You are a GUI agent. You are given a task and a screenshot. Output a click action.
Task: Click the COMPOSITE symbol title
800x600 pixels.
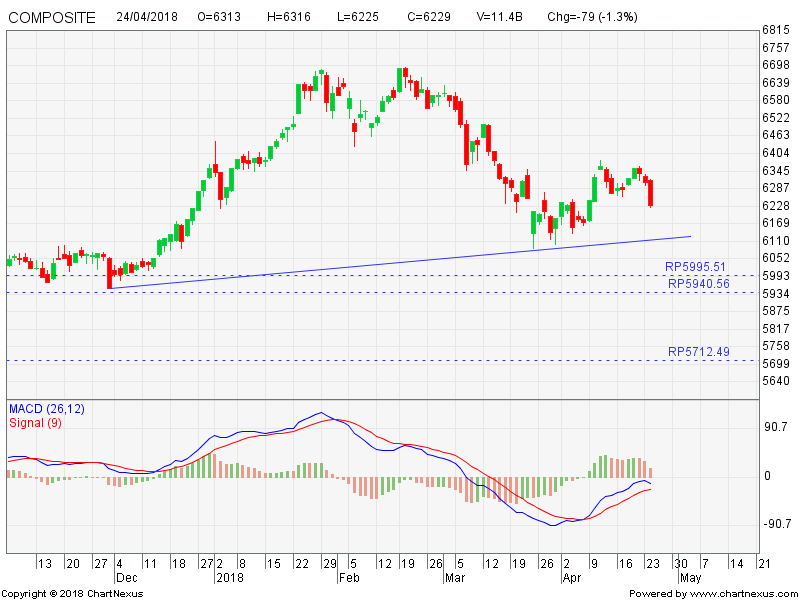52,18
